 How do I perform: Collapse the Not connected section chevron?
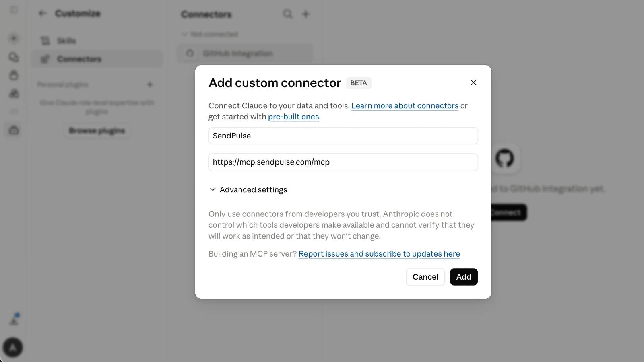tap(184, 34)
